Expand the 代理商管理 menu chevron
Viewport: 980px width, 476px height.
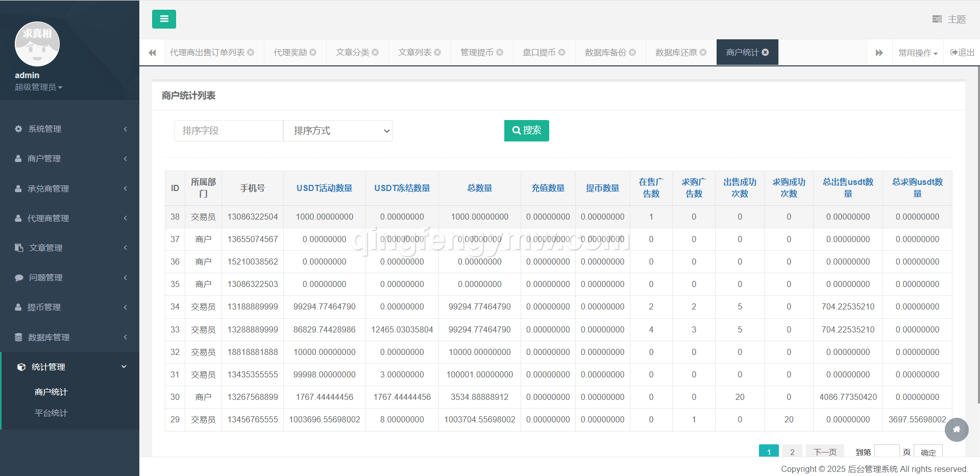coord(125,218)
